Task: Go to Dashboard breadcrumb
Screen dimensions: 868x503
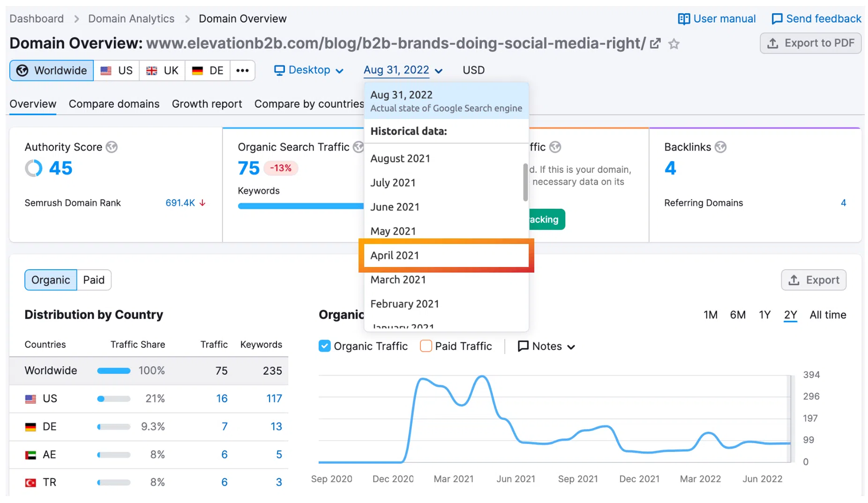Action: (37, 19)
